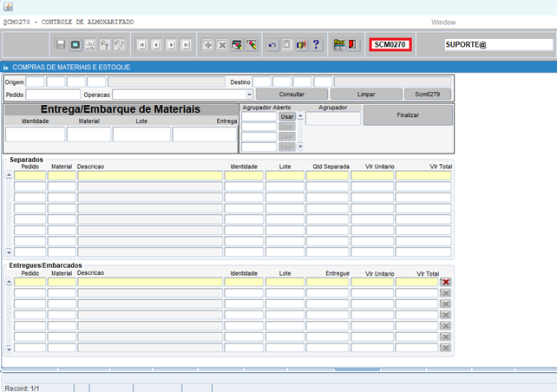
Task: Click the Entrega field under Entrega/Embarque
Action: pos(205,134)
